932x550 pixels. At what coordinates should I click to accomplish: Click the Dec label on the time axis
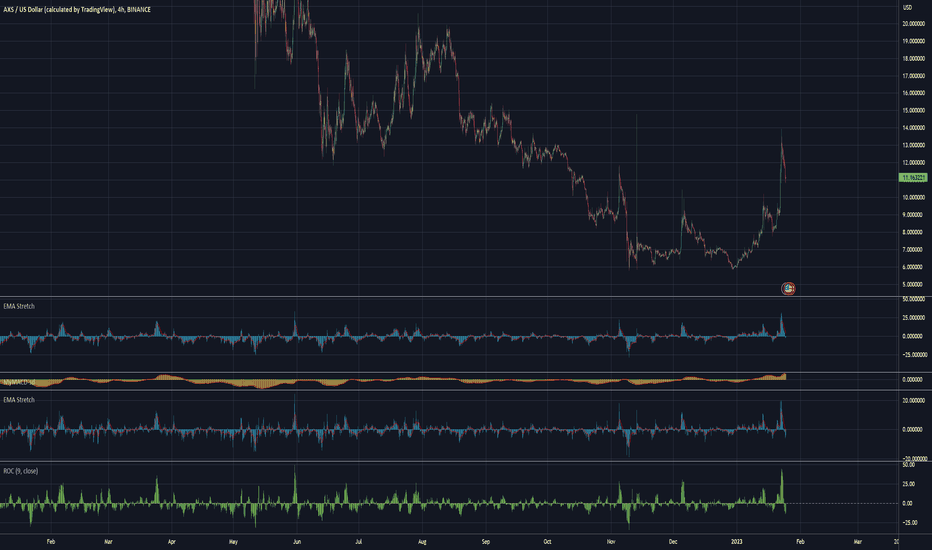(673, 542)
